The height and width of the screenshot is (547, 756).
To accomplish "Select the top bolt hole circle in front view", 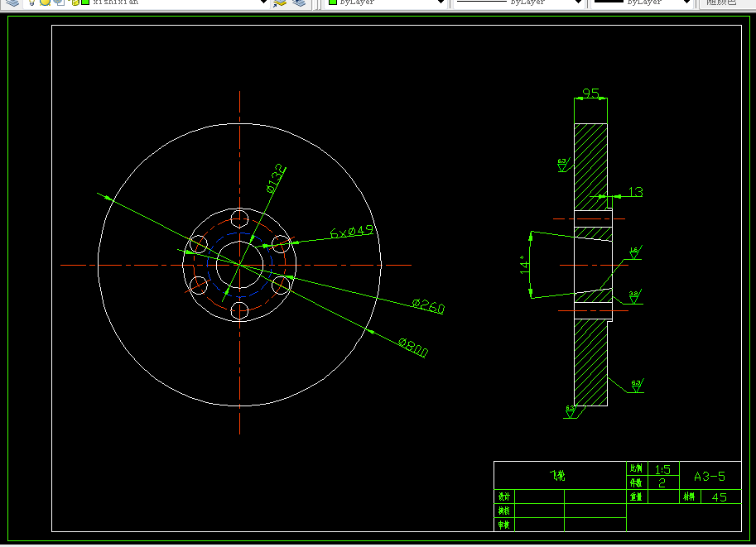I will click(x=239, y=218).
